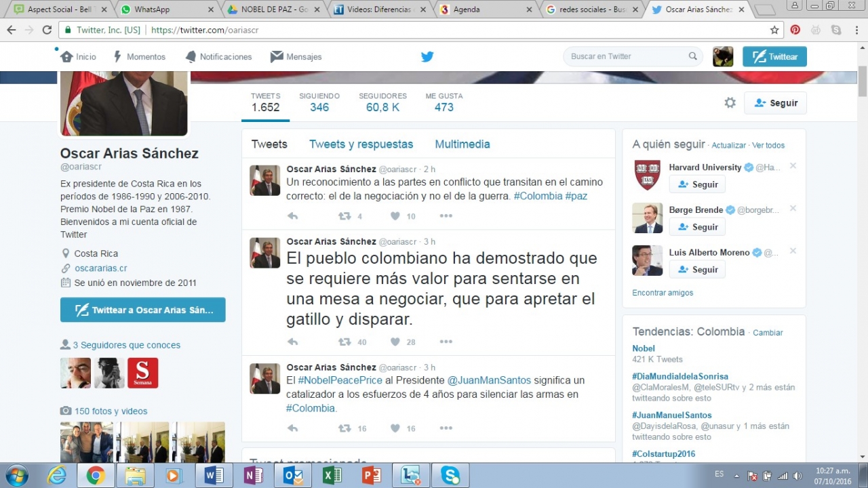
Task: Open #DiaMundialdelaSonrisa trend
Action: (680, 376)
